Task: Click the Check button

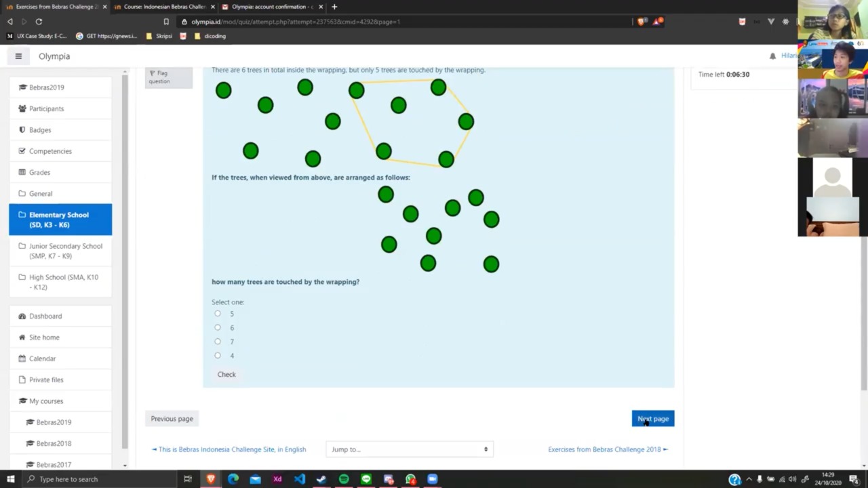Action: tap(226, 374)
